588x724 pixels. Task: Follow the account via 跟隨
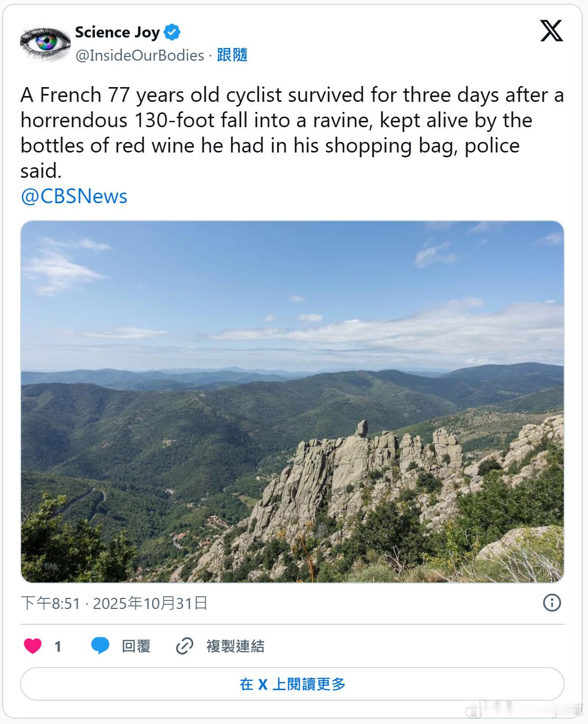(x=232, y=55)
